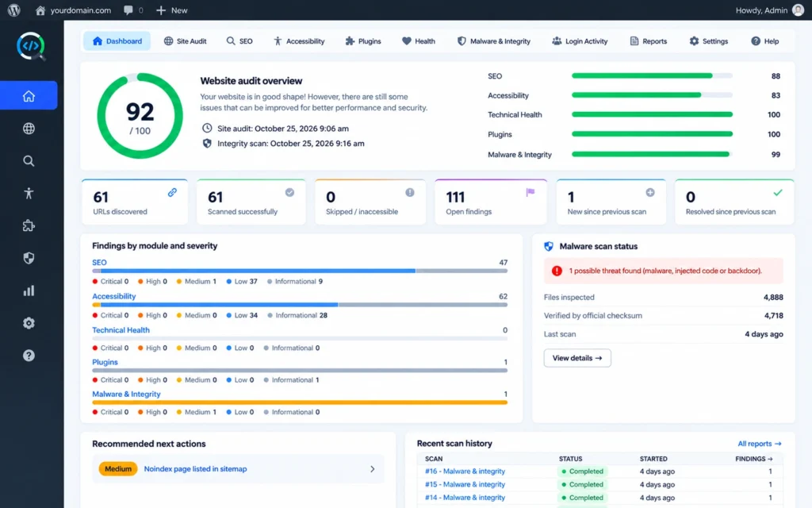Click the Malware scan status shield icon

(x=549, y=246)
